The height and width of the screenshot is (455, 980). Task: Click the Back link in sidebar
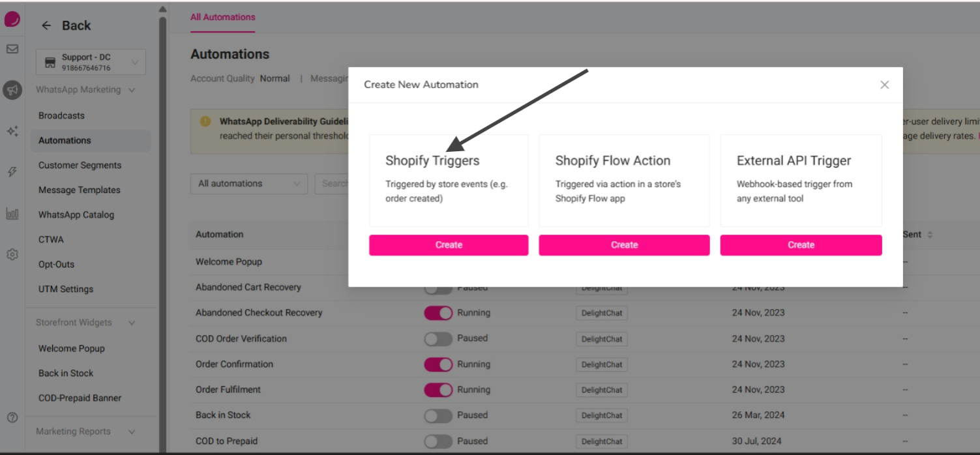click(76, 25)
